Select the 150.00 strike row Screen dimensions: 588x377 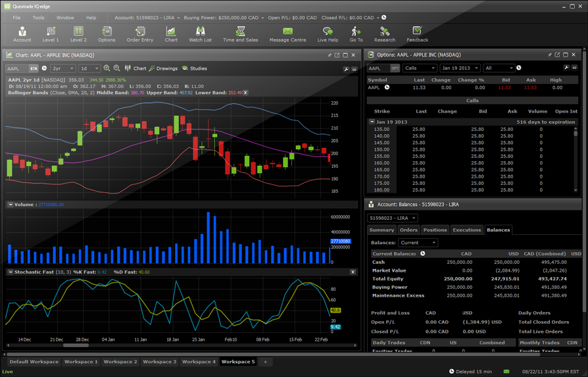click(470, 149)
